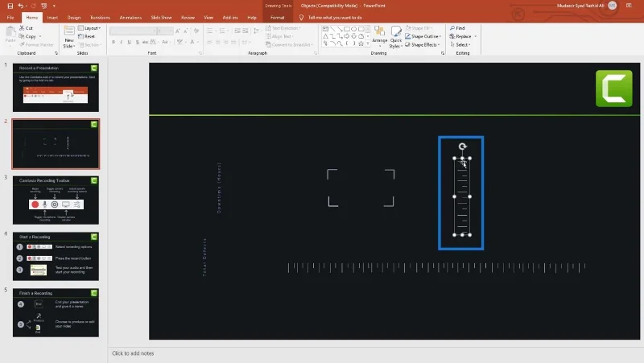Click Find in Editing group

(457, 28)
